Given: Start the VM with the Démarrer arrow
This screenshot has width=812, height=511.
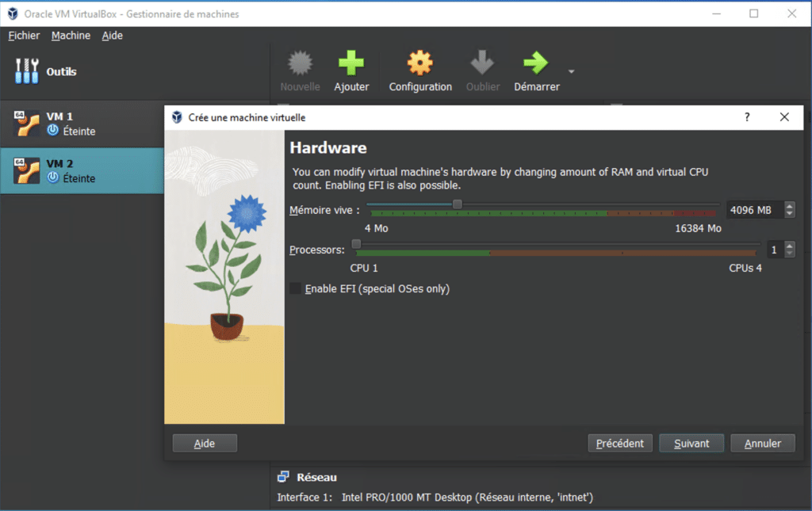Looking at the screenshot, I should pyautogui.click(x=536, y=63).
